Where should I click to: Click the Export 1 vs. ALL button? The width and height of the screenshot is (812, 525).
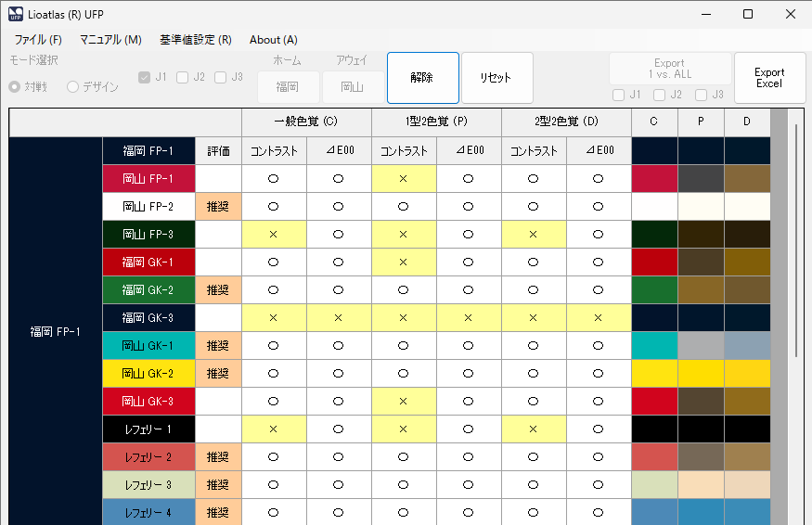[668, 69]
